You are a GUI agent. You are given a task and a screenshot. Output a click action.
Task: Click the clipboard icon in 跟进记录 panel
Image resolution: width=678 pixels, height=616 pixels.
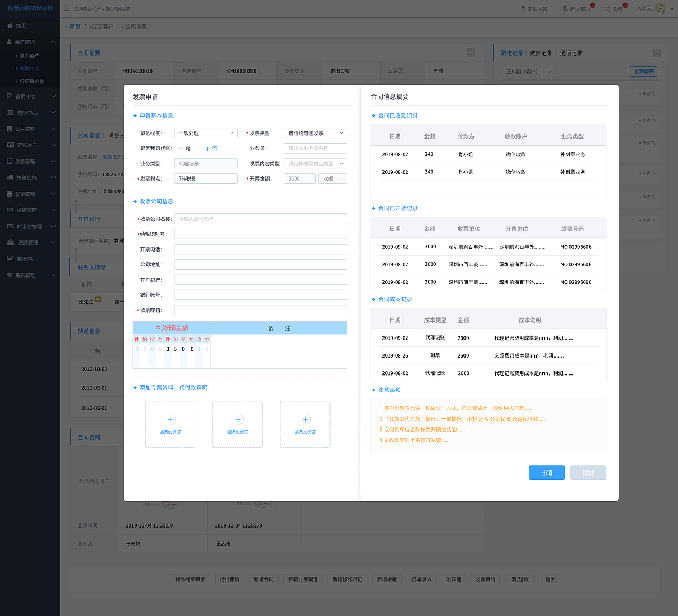click(657, 52)
